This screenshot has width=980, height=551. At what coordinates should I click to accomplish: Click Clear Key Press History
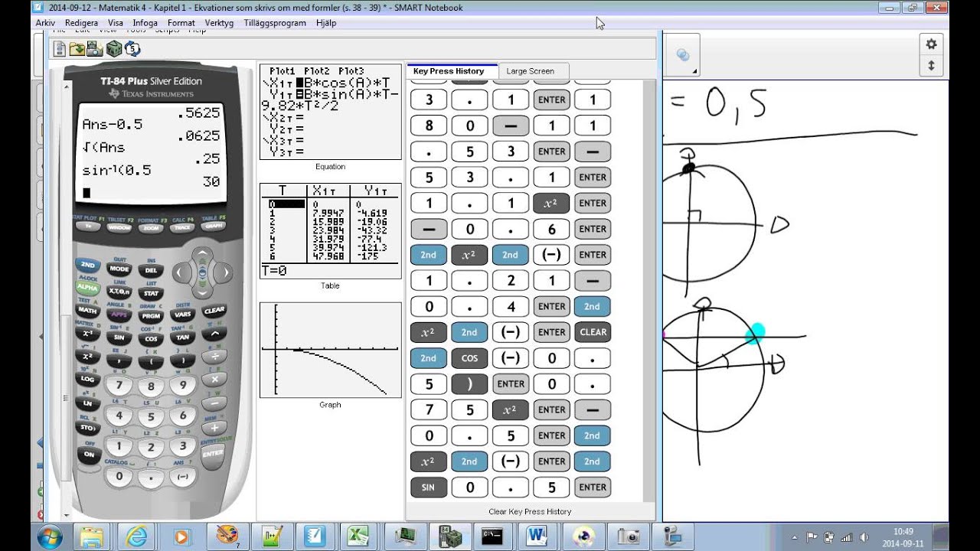click(530, 511)
